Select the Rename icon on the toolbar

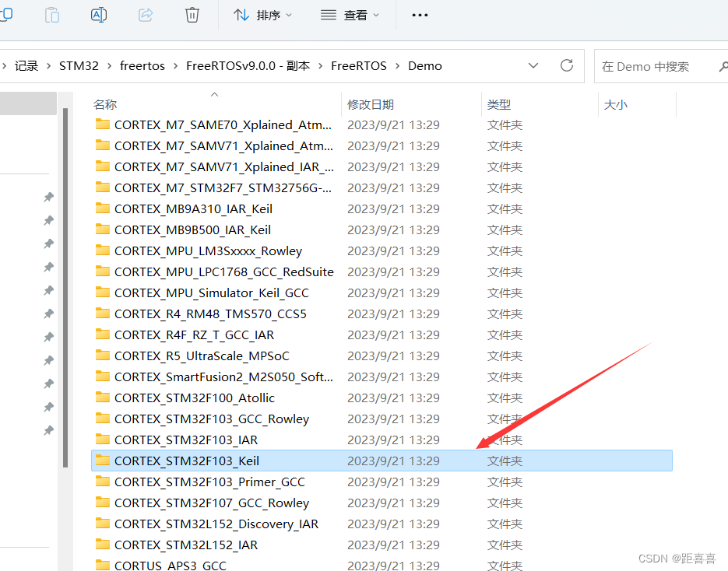click(98, 15)
